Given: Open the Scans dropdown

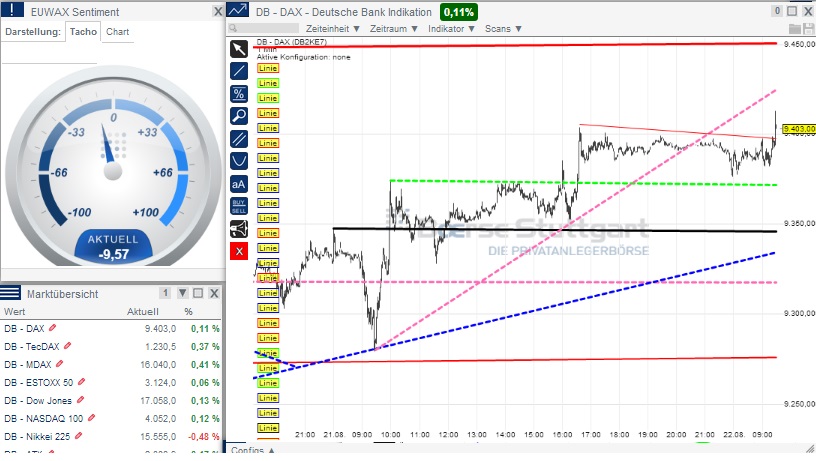Looking at the screenshot, I should pyautogui.click(x=503, y=29).
